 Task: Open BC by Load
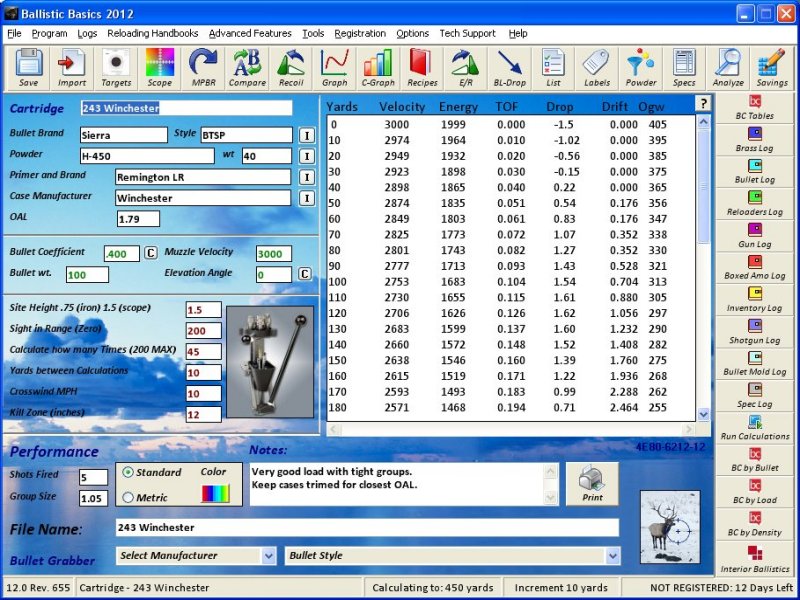click(755, 492)
